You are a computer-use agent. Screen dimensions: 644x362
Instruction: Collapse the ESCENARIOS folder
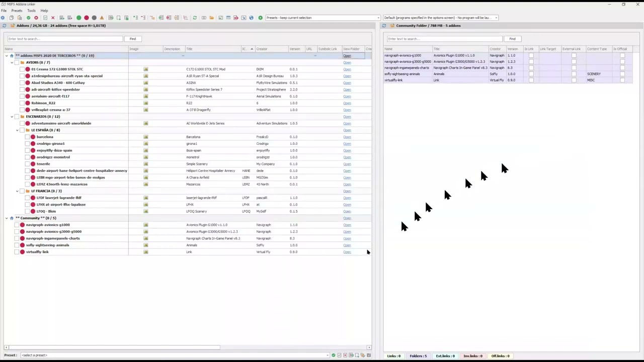(x=12, y=117)
